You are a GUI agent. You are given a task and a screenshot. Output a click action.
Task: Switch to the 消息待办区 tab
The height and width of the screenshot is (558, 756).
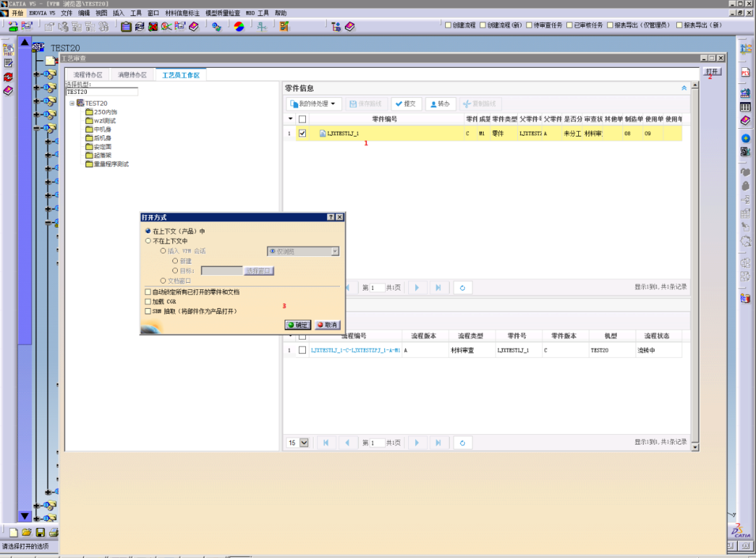pyautogui.click(x=132, y=75)
